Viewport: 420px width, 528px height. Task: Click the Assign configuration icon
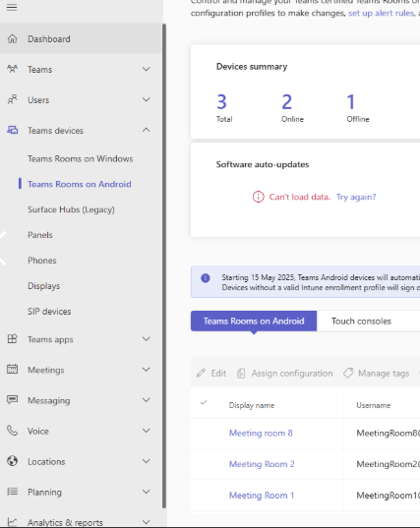[x=241, y=373]
